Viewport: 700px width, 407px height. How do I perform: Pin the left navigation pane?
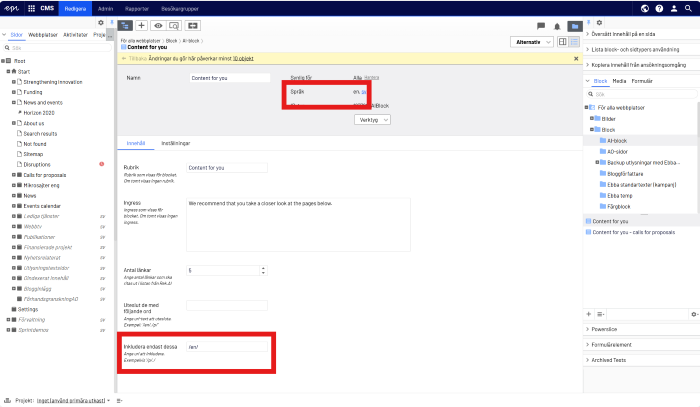[x=112, y=22]
